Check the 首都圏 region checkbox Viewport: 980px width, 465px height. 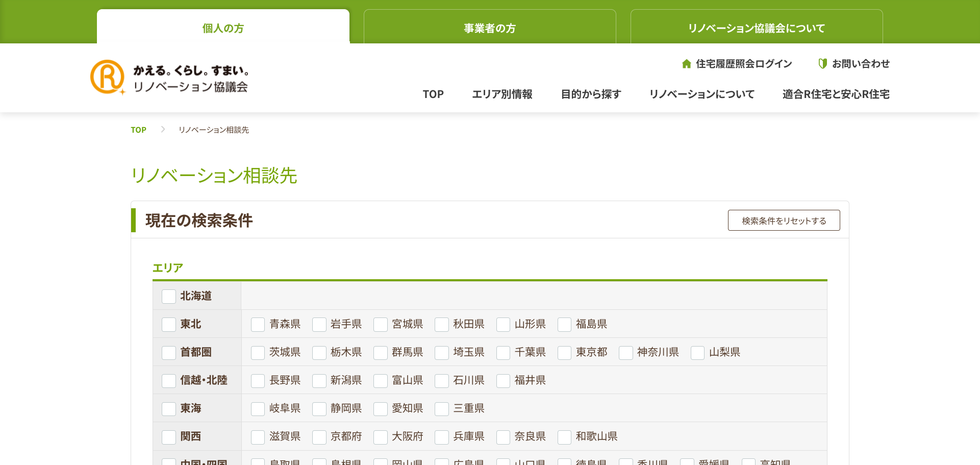click(169, 353)
